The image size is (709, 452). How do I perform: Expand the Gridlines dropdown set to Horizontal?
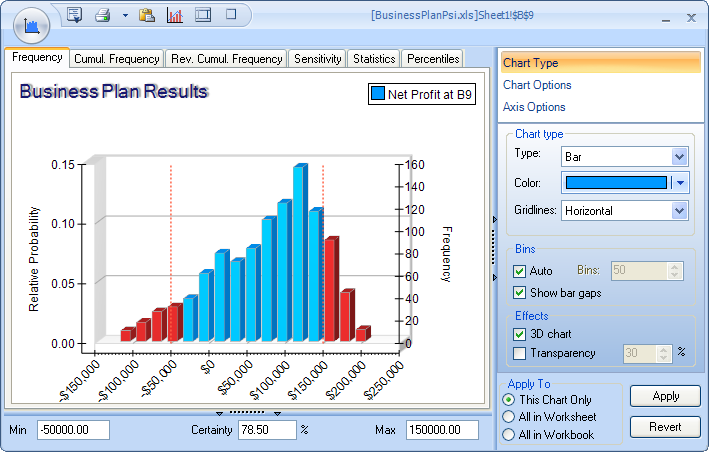[680, 211]
